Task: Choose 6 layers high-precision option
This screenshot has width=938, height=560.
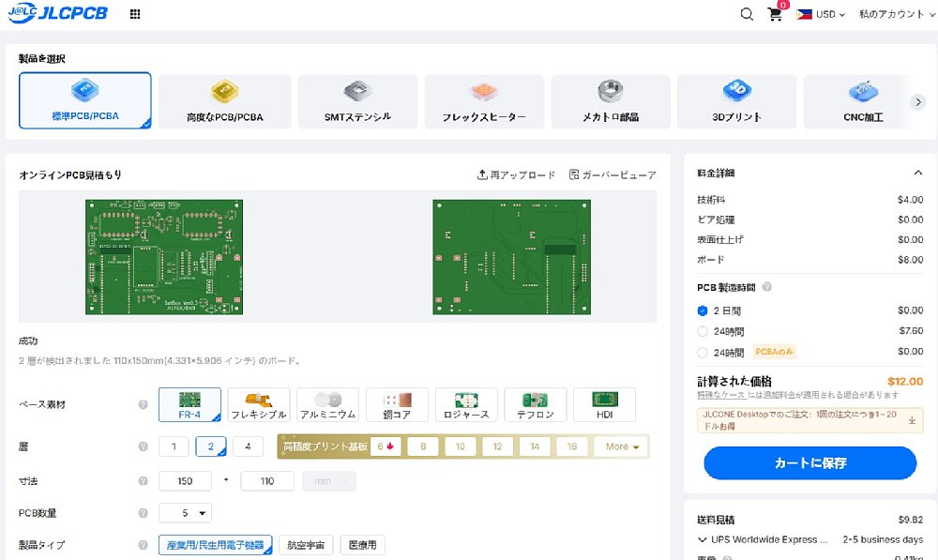Action: (x=386, y=446)
